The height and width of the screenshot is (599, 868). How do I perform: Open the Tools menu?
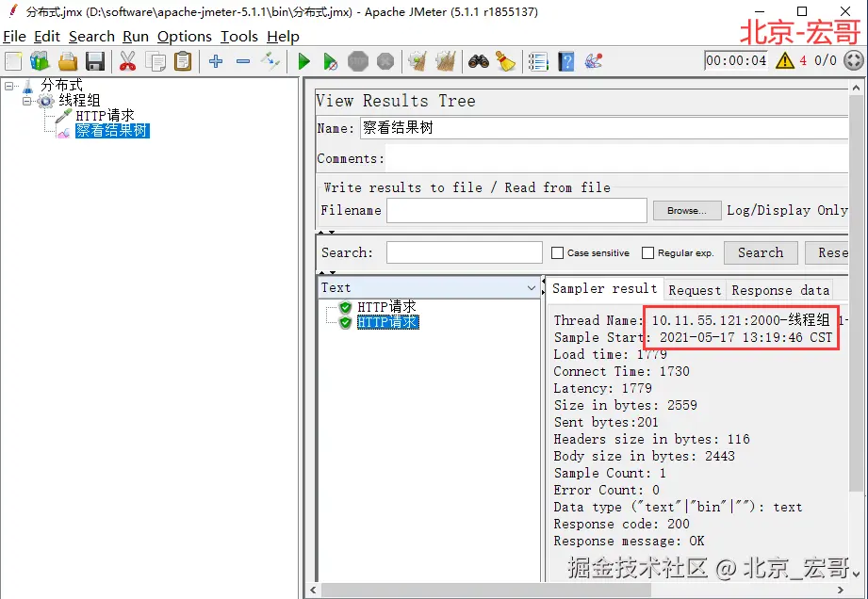click(239, 37)
